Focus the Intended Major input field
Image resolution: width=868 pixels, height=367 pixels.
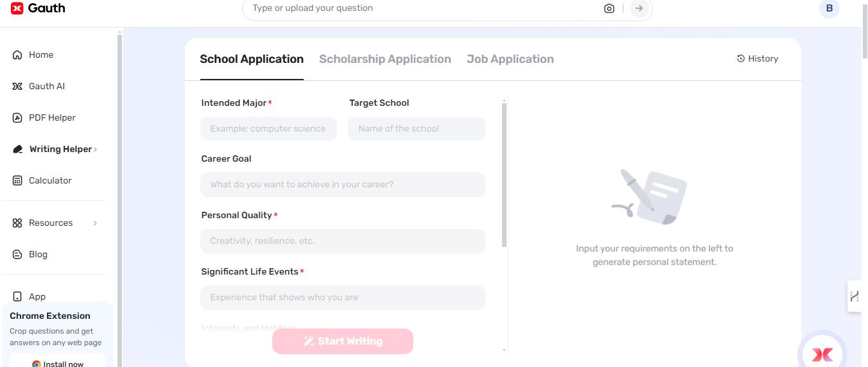268,128
